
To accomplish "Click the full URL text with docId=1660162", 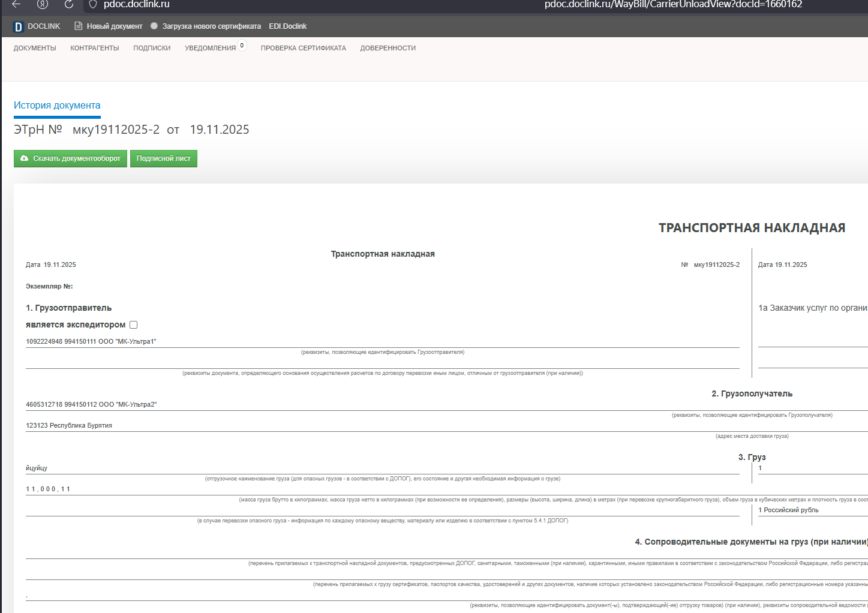I will click(x=674, y=4).
